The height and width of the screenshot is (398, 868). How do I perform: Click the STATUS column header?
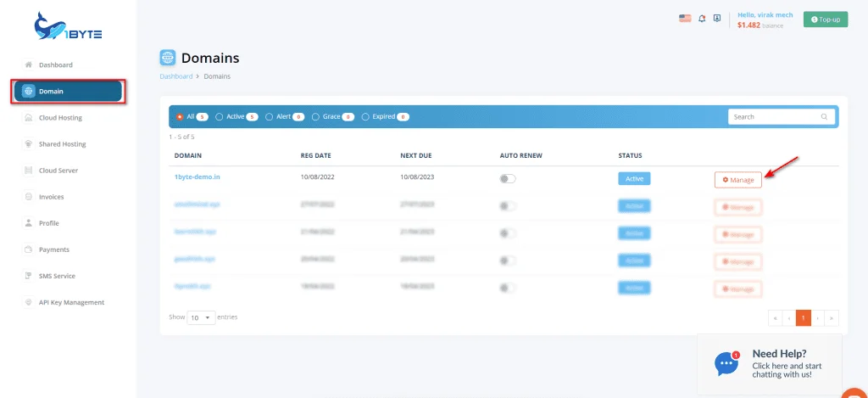pyautogui.click(x=630, y=156)
